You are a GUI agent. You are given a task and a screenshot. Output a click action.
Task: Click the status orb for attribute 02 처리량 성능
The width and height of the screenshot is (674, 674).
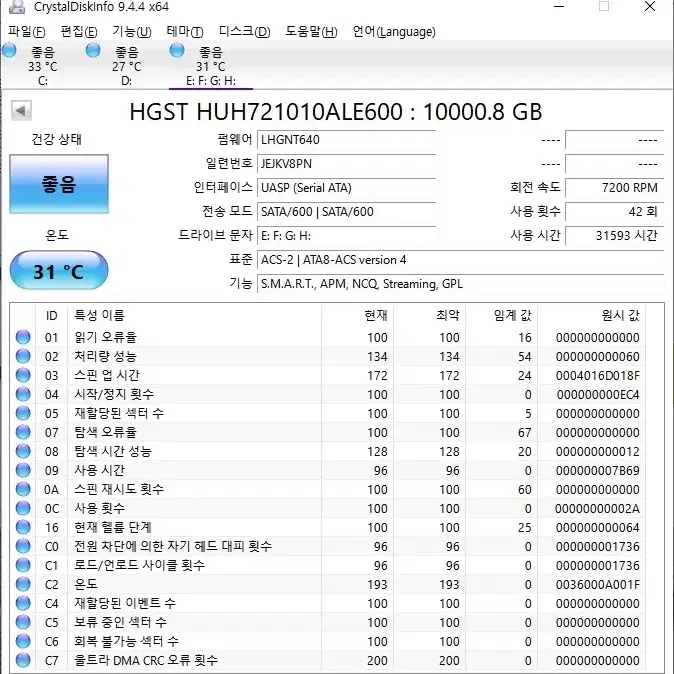click(23, 356)
